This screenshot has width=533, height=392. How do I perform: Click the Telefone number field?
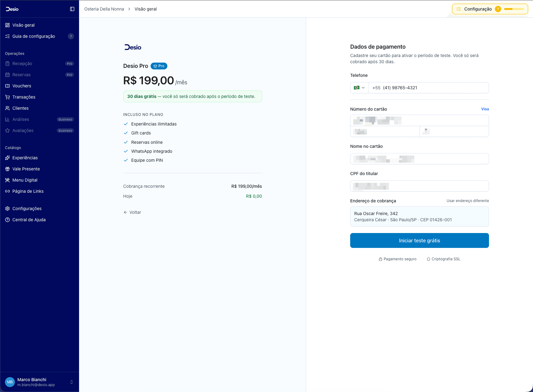(x=429, y=88)
